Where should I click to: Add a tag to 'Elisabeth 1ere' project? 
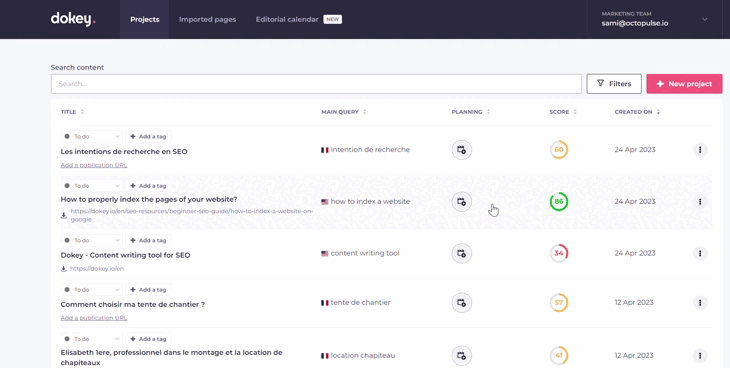coord(149,339)
